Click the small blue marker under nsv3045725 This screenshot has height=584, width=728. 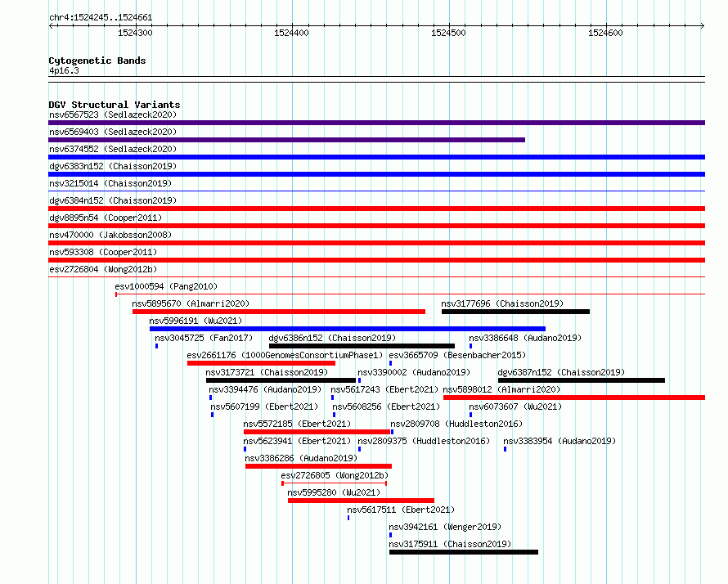(x=156, y=346)
